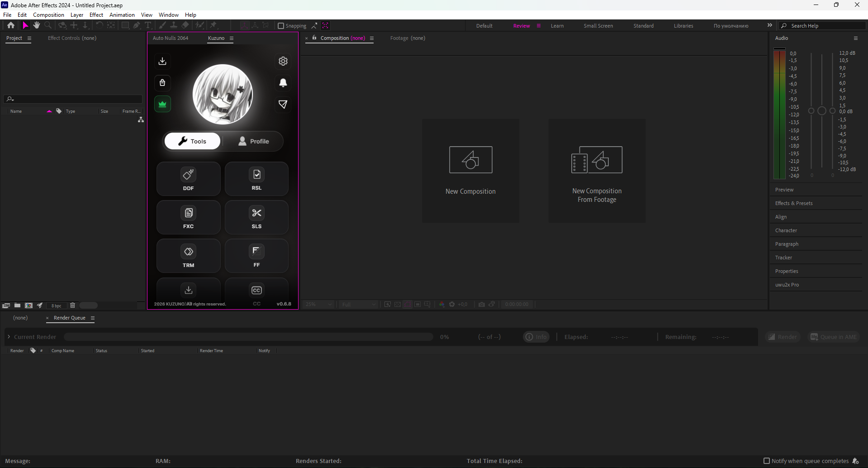This screenshot has height=468, width=868.
Task: Switch to Auto Nulls 2064 tab
Action: coord(171,38)
